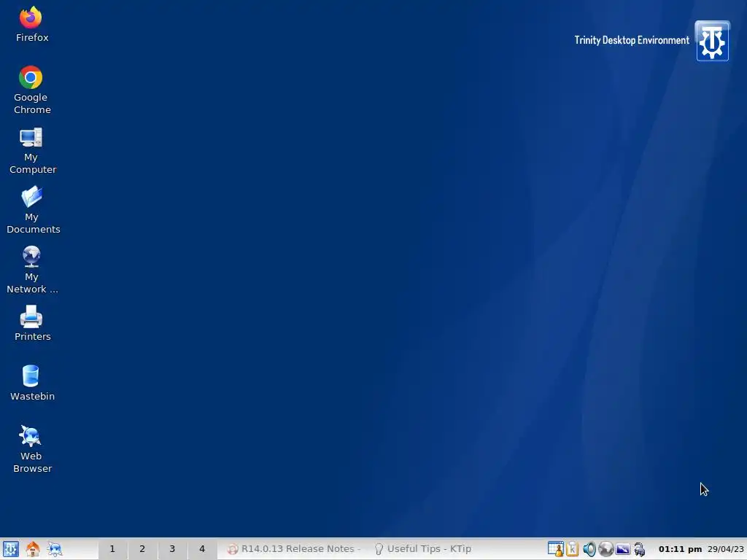Click the 01:11 pm panel clock
This screenshot has width=747, height=560.
pyautogui.click(x=680, y=549)
